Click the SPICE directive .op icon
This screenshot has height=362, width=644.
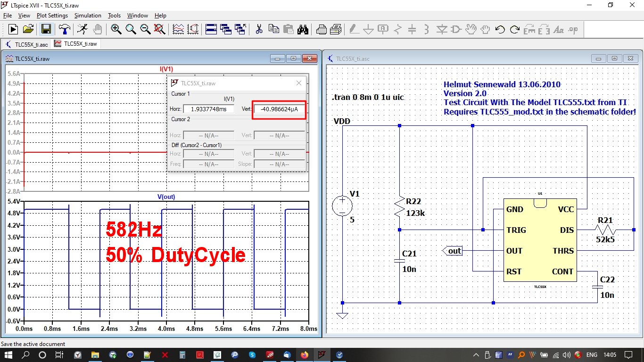[x=573, y=29]
